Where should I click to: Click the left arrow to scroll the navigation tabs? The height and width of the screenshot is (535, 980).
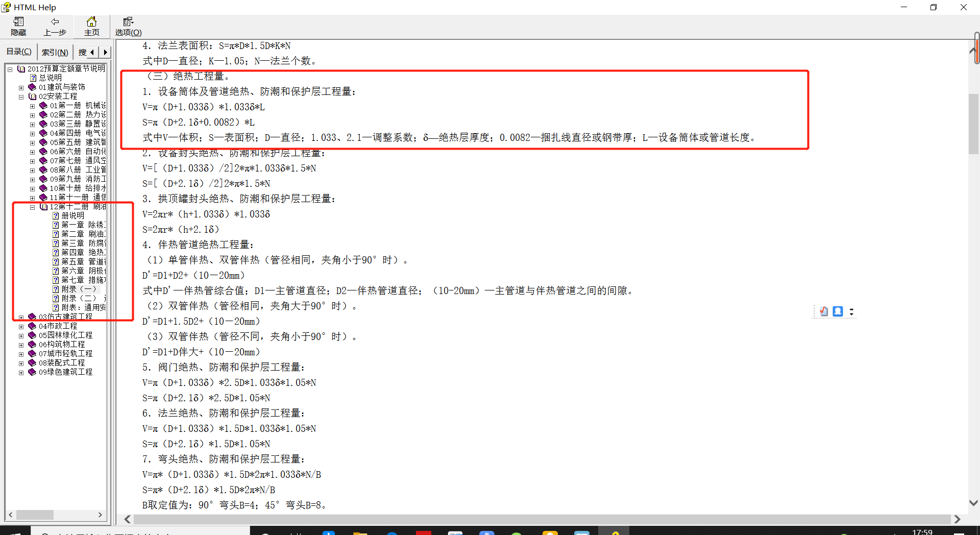tap(92, 52)
